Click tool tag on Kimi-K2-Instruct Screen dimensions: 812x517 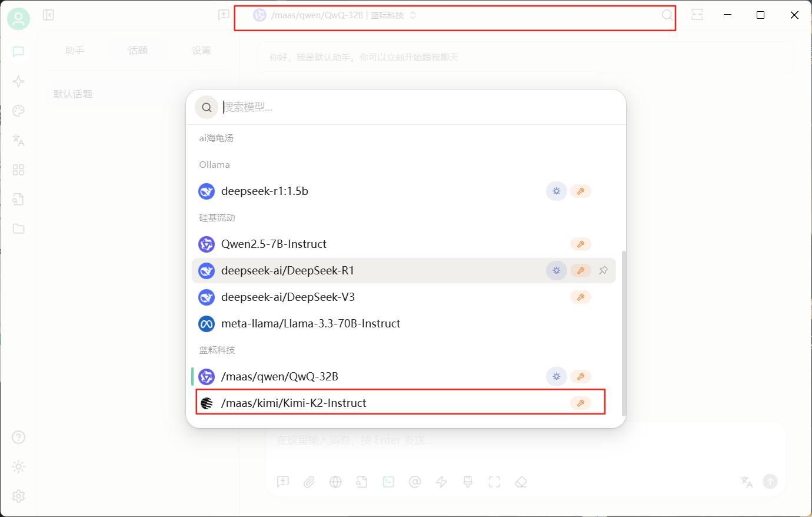(581, 403)
